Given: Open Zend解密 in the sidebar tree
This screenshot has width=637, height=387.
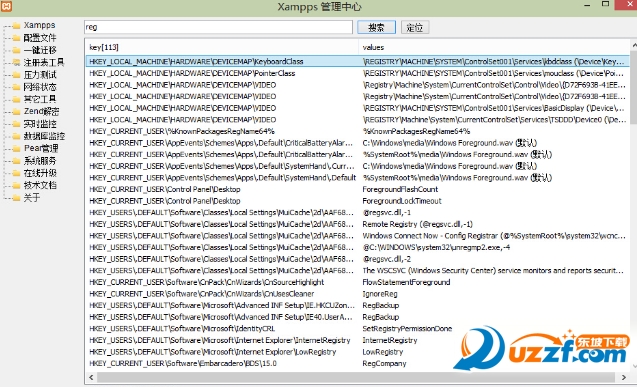Looking at the screenshot, I should click(x=41, y=111).
